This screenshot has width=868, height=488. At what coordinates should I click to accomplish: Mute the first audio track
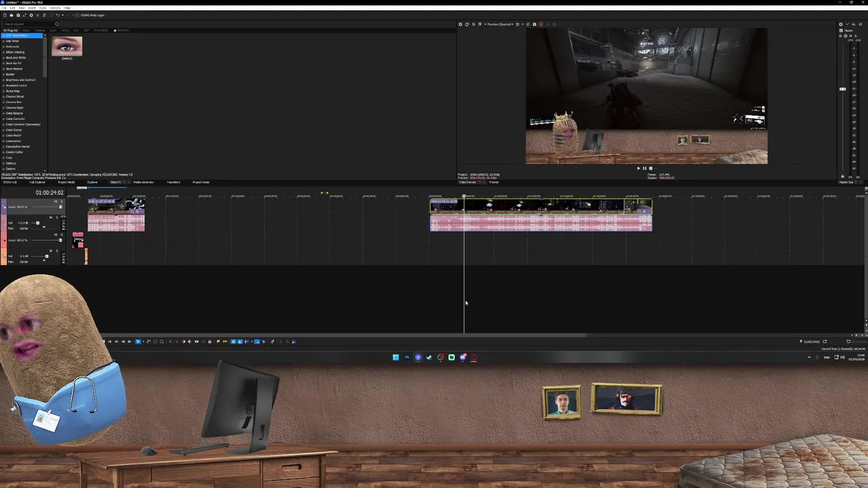point(51,218)
